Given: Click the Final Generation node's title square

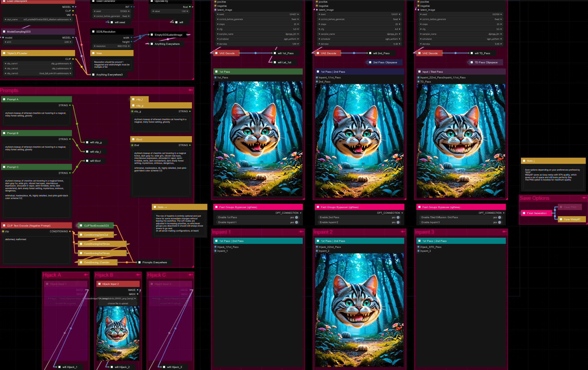Looking at the screenshot, I should pos(524,213).
